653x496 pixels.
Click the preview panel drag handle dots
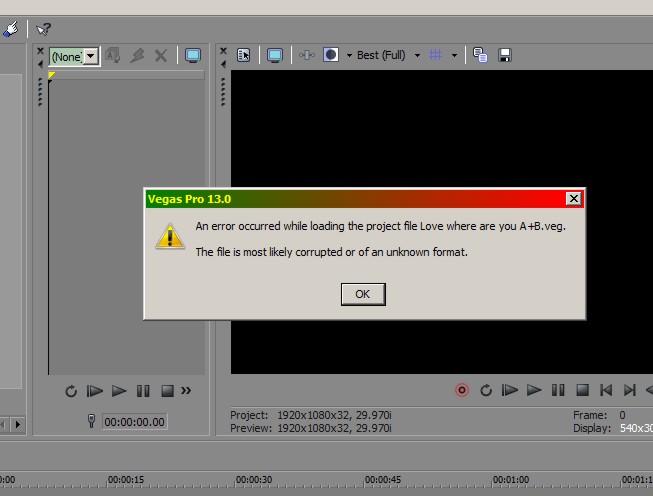pos(223,92)
